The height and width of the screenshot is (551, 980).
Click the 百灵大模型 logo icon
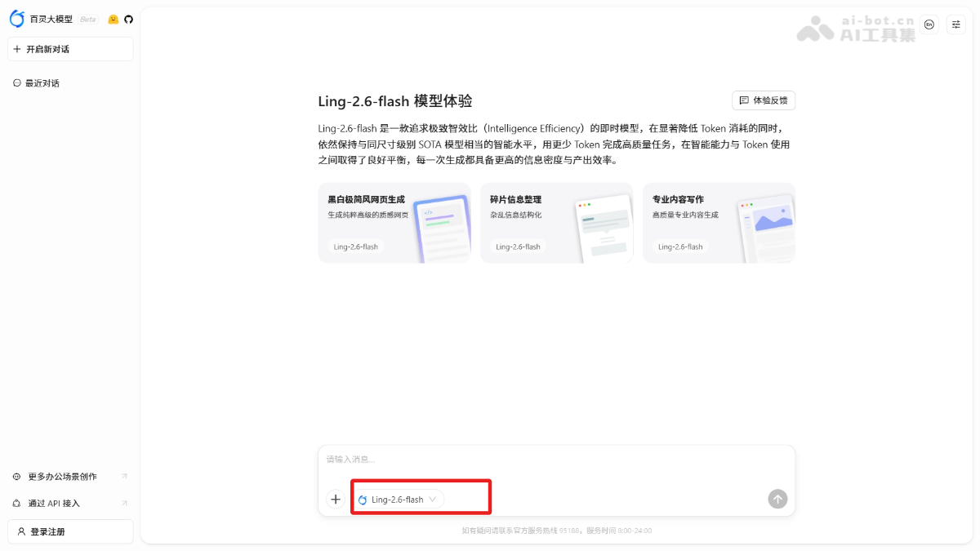(17, 19)
